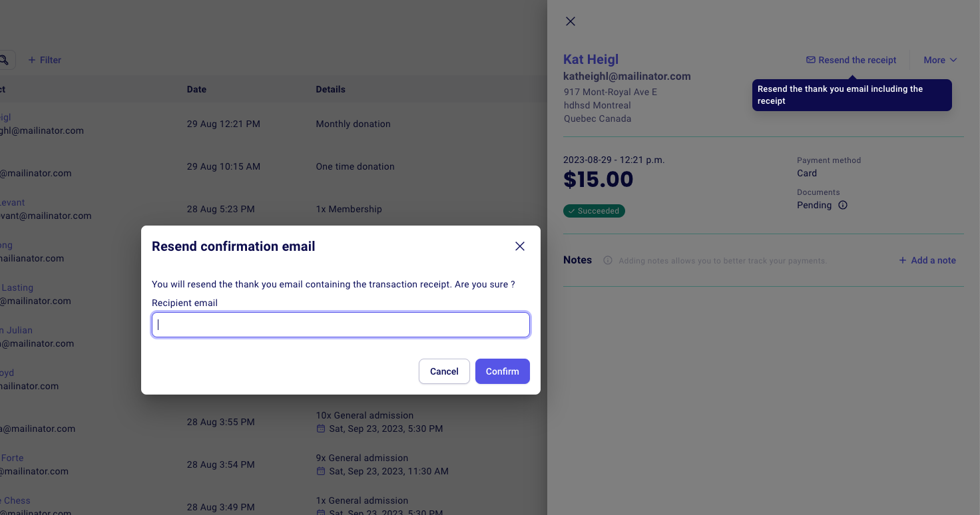
Task: Close the Kat Heigl details panel
Action: (x=571, y=21)
